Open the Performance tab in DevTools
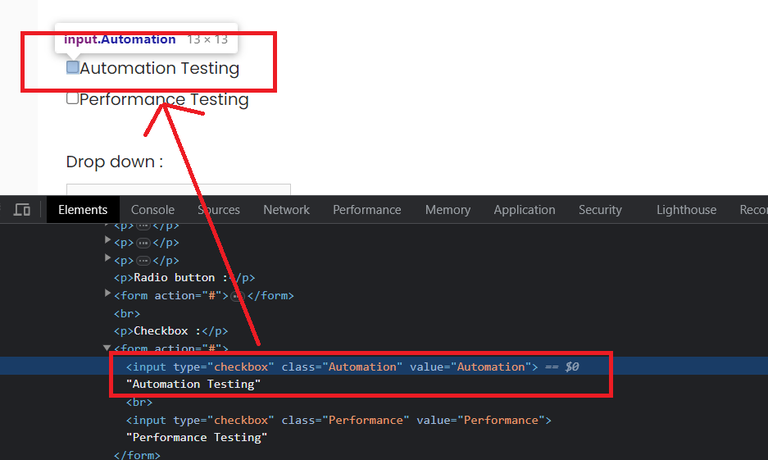 click(x=367, y=210)
